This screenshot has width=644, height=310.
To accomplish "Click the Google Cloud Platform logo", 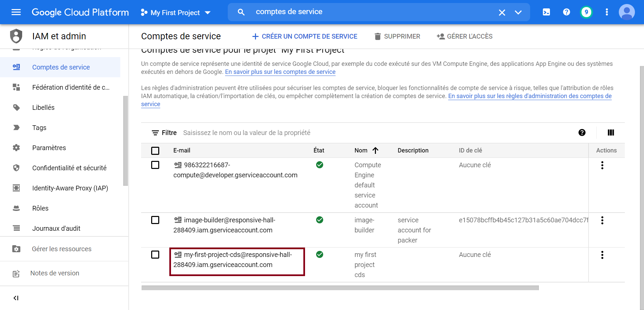I will [80, 12].
